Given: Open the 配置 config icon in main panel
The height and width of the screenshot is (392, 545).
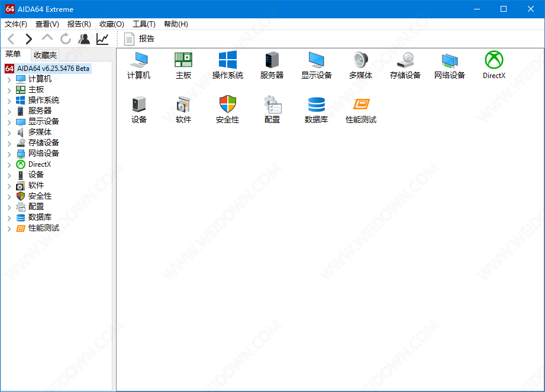Looking at the screenshot, I should coord(272,110).
